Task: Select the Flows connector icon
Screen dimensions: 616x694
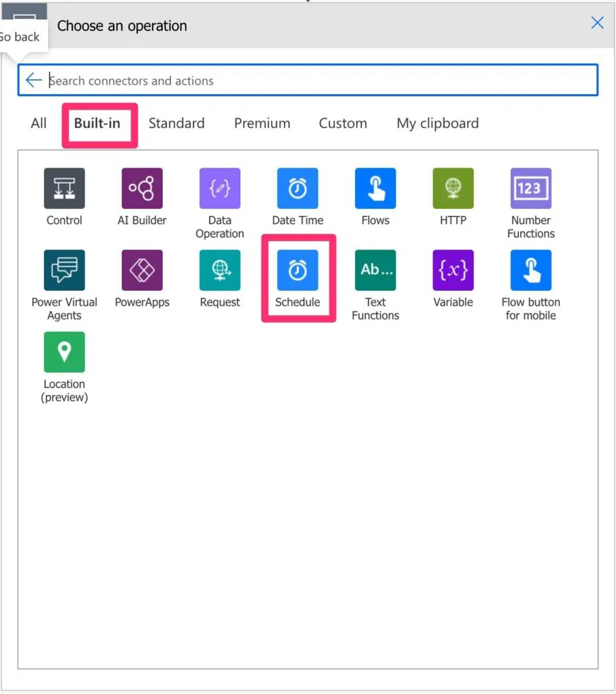Action: point(375,188)
